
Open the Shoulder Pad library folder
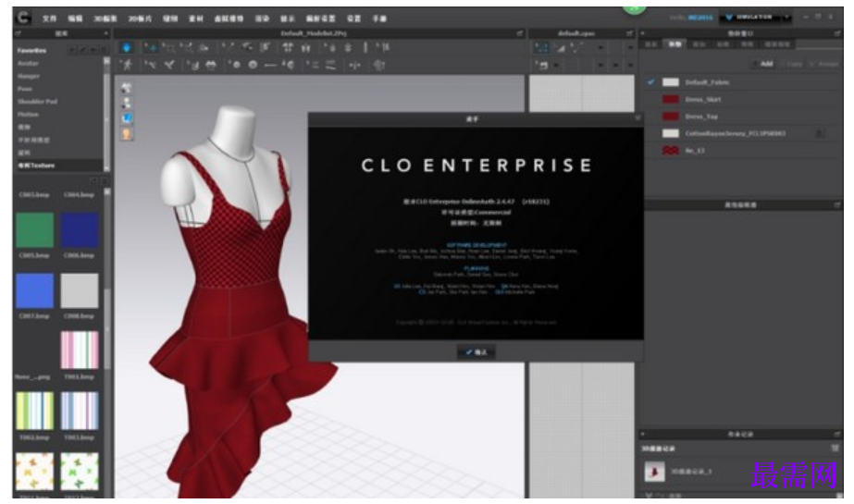click(37, 101)
